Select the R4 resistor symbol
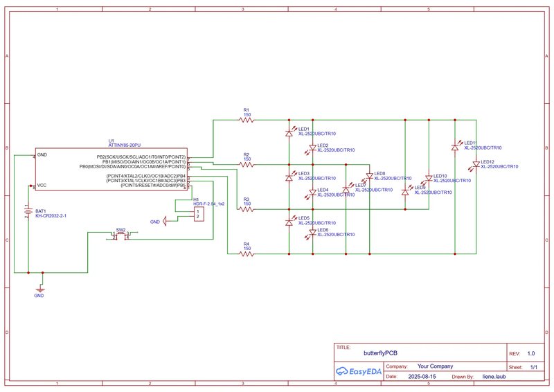The image size is (554, 392). [x=247, y=253]
